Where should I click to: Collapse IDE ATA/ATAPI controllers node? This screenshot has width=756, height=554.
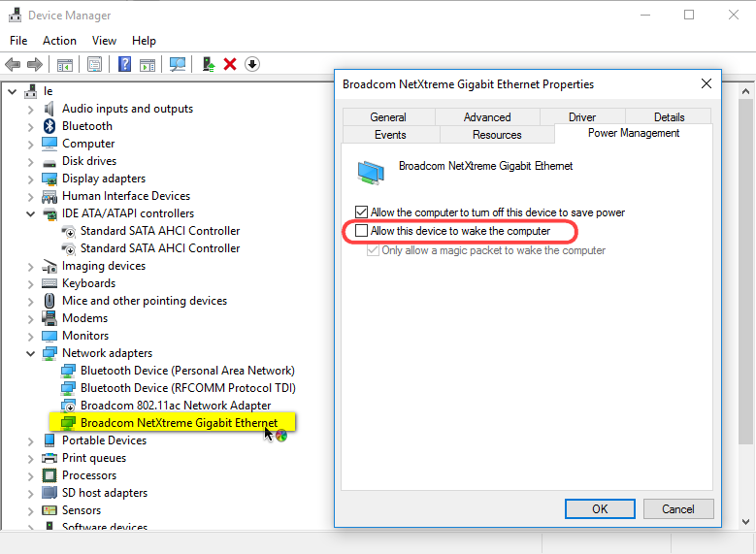tap(30, 213)
